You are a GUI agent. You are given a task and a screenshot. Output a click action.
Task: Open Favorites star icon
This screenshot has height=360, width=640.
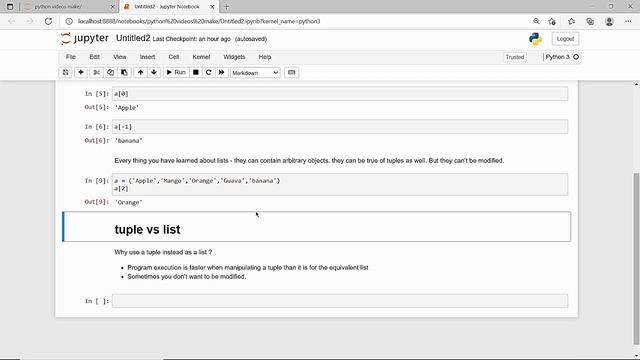pyautogui.click(x=571, y=21)
